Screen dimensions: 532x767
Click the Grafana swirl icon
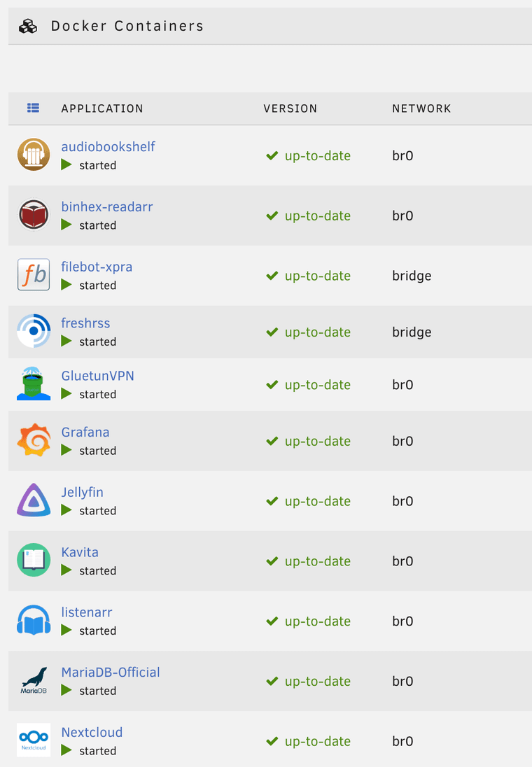tap(34, 441)
